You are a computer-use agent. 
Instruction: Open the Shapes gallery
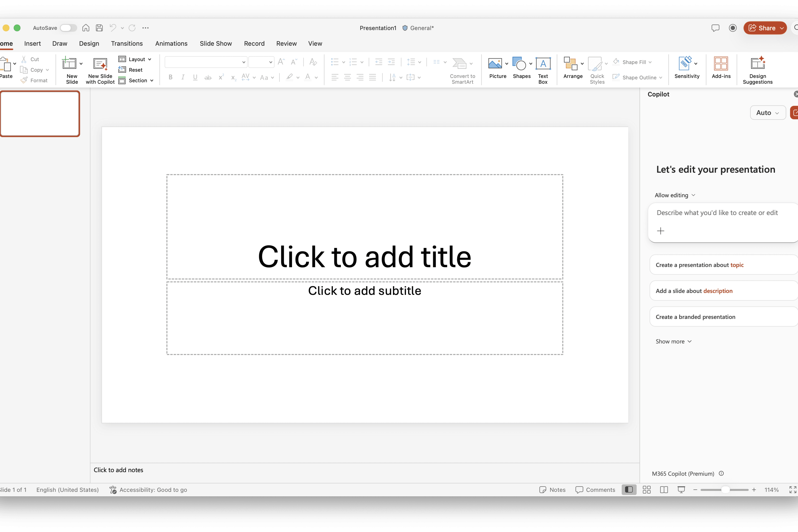coord(521,68)
